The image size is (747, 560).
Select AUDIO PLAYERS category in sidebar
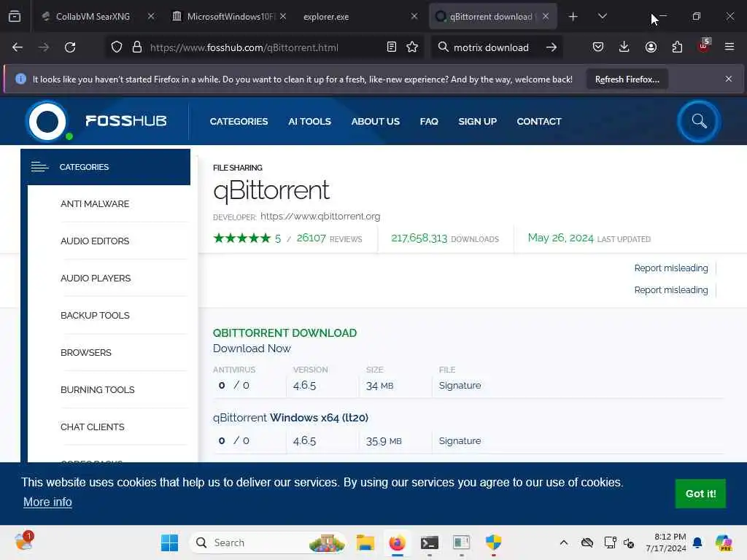(x=96, y=278)
